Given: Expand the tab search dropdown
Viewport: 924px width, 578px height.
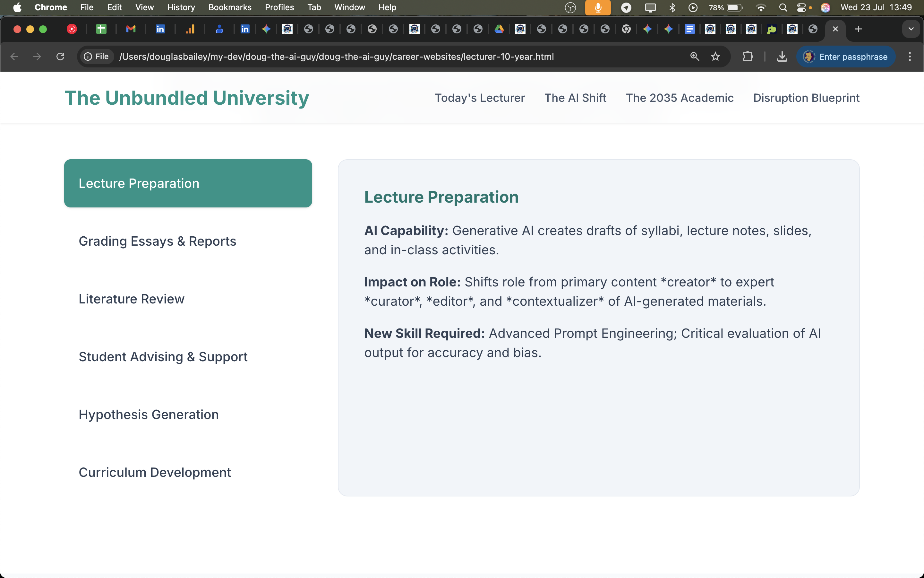Looking at the screenshot, I should tap(911, 29).
